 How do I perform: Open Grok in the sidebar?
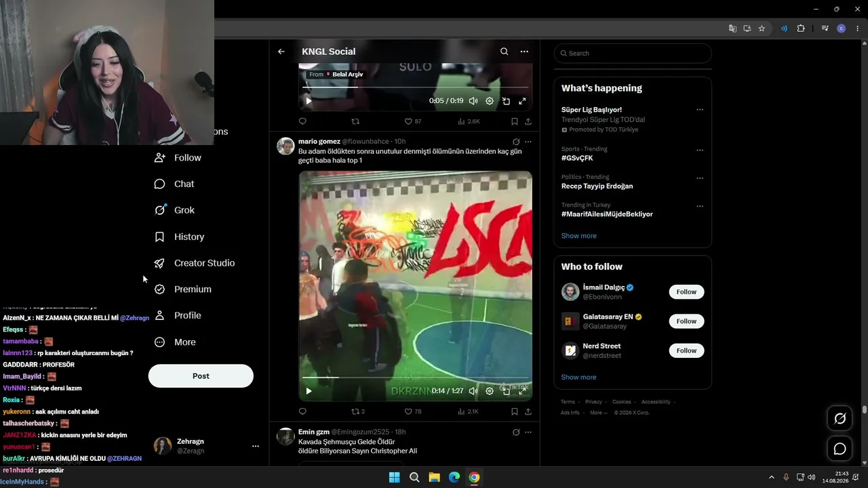pyautogui.click(x=174, y=210)
